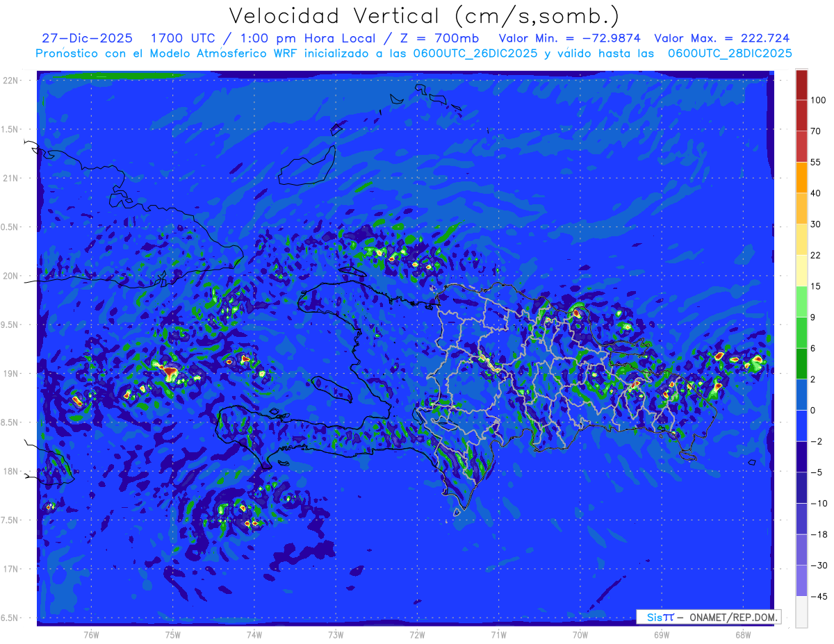
Task: Click the '17N' latitude label
Action: tap(11, 569)
